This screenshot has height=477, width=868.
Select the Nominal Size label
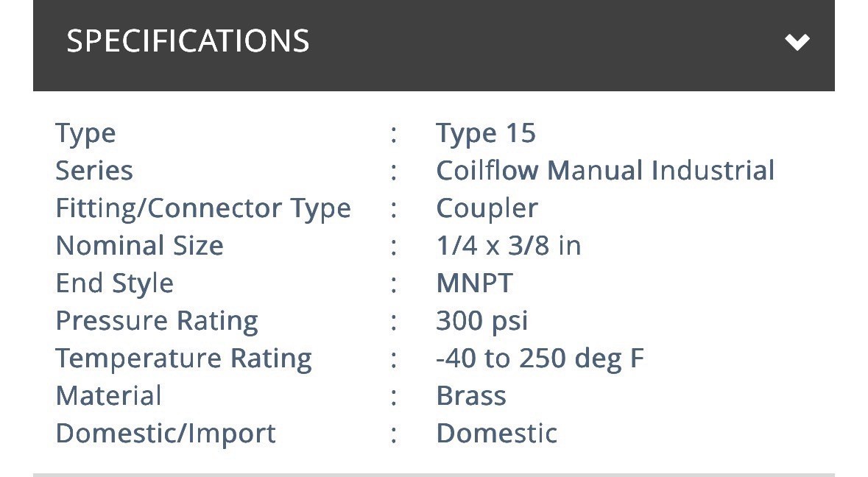click(x=139, y=246)
